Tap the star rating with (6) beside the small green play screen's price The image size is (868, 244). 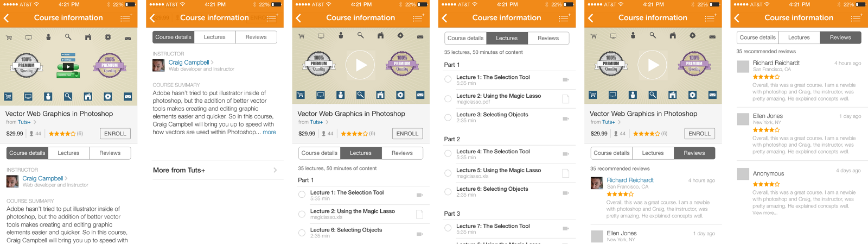[x=66, y=134]
